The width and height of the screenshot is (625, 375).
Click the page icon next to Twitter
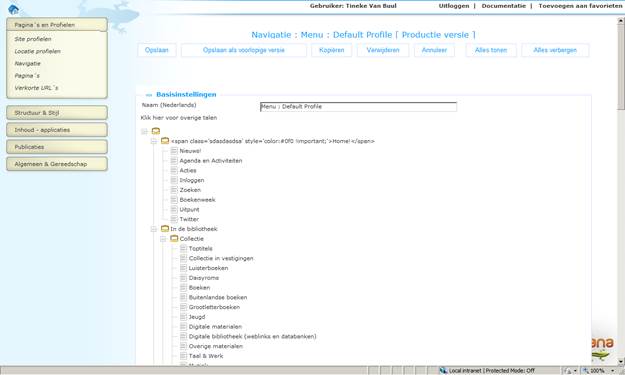174,219
